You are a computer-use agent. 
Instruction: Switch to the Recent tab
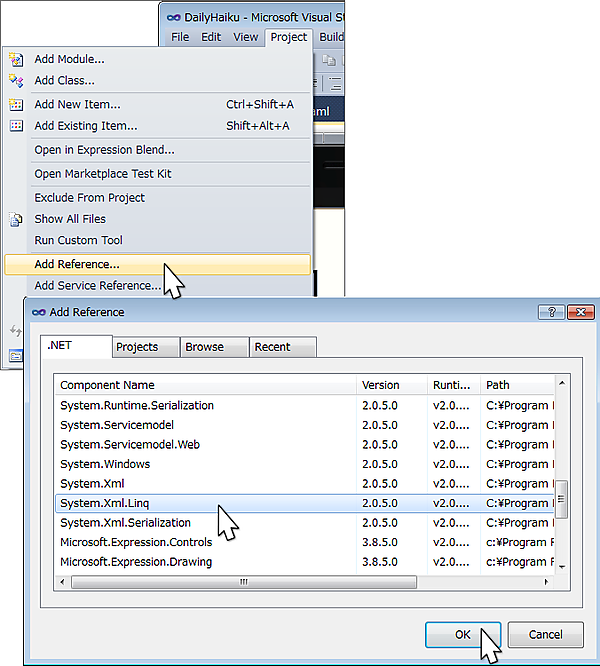(283, 347)
